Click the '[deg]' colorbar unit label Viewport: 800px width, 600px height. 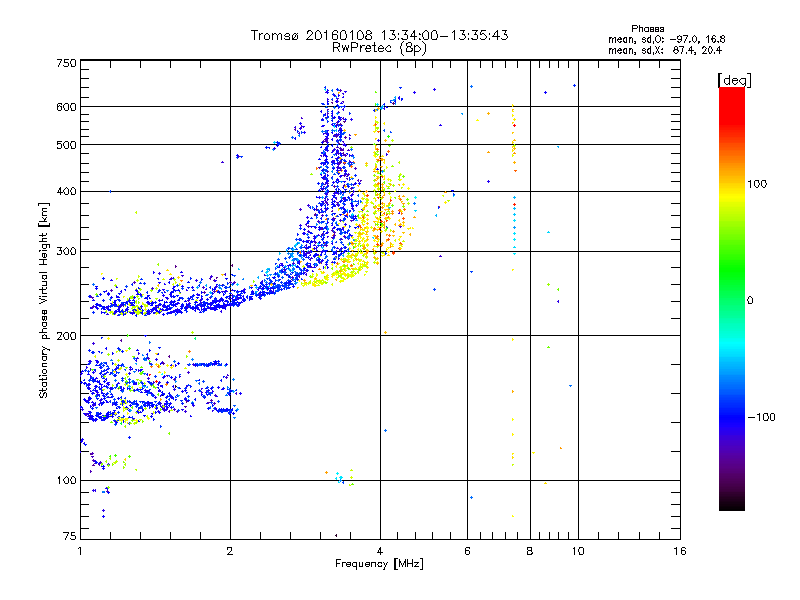tap(734, 80)
